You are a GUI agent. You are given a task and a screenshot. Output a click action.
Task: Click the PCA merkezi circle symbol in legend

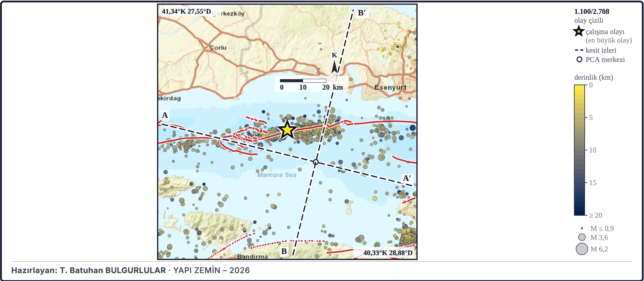point(579,59)
